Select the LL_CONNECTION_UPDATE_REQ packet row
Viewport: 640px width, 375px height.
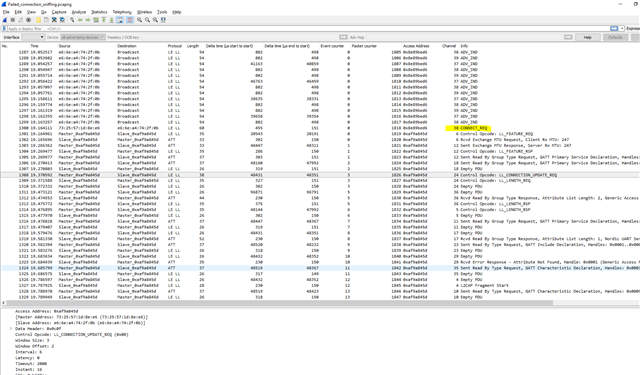coord(320,175)
